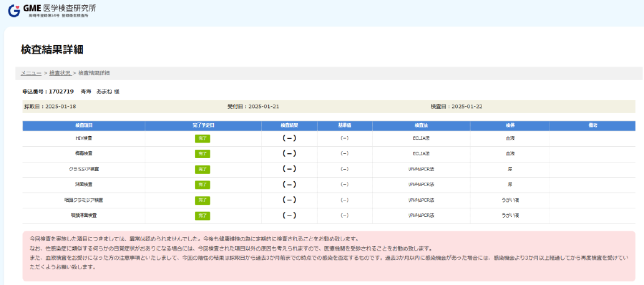Click the 基準値 (−) cell for HIV検査
Image resolution: width=644 pixels, height=285 pixels.
[x=345, y=138]
